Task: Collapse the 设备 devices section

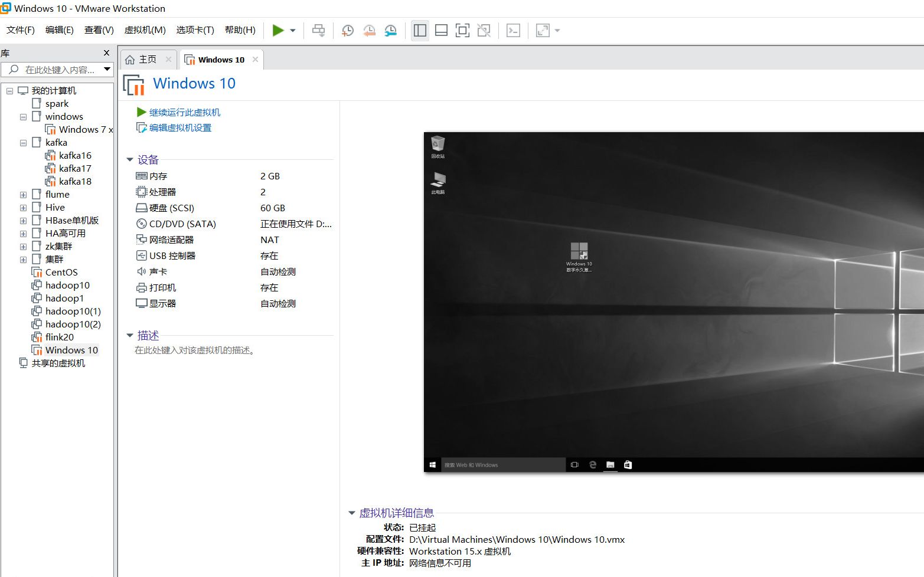Action: click(130, 159)
